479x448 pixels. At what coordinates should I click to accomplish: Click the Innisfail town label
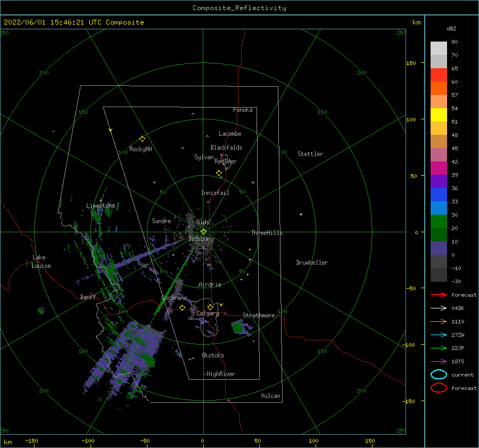tap(215, 193)
